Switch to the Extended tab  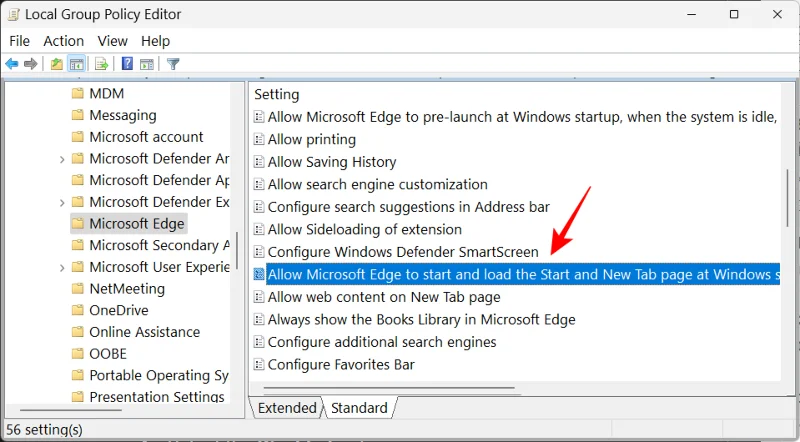pyautogui.click(x=287, y=408)
